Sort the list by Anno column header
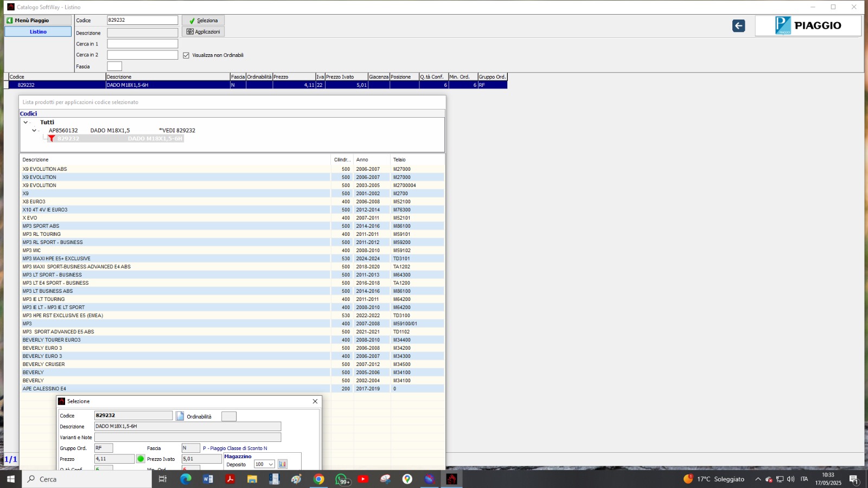The height and width of the screenshot is (488, 868). [x=362, y=160]
